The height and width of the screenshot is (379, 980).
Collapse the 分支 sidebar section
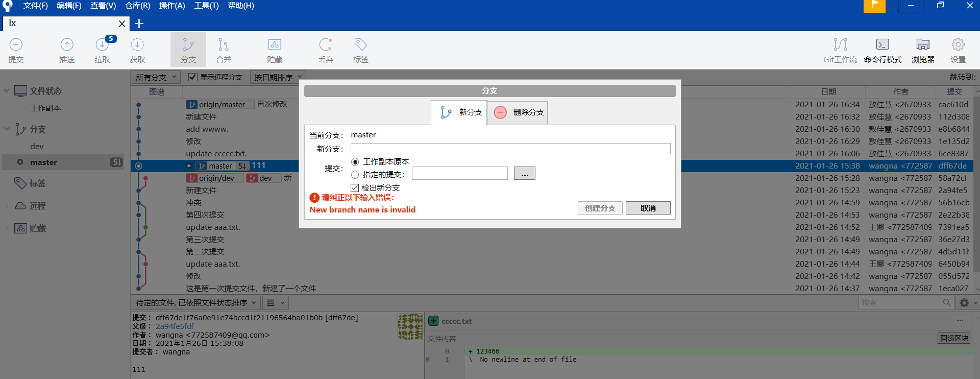coord(7,129)
